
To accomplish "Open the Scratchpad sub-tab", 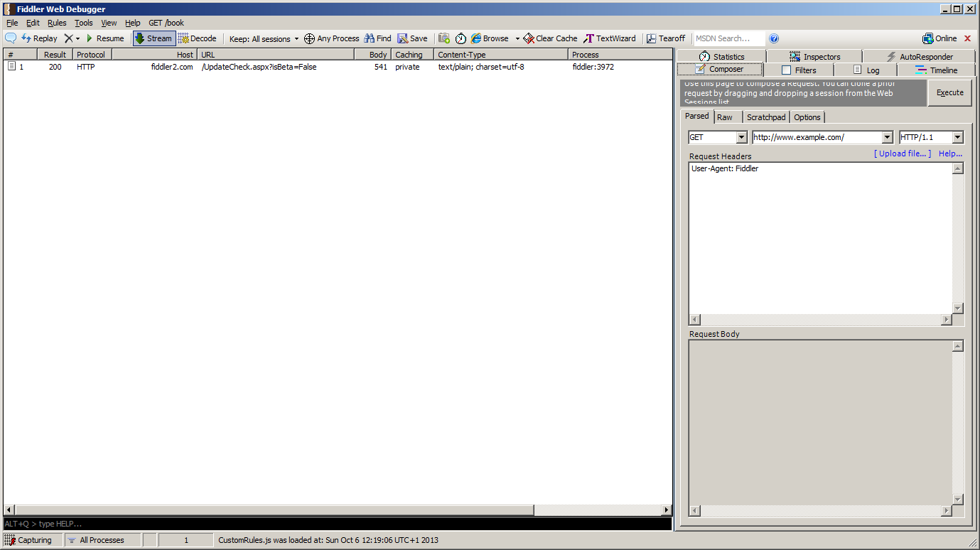I will point(766,117).
